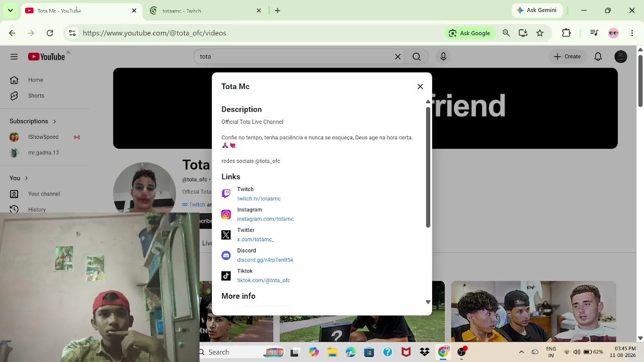The width and height of the screenshot is (644, 362).
Task: Launch Microsoft Edge from the taskbar
Action: pos(351,352)
